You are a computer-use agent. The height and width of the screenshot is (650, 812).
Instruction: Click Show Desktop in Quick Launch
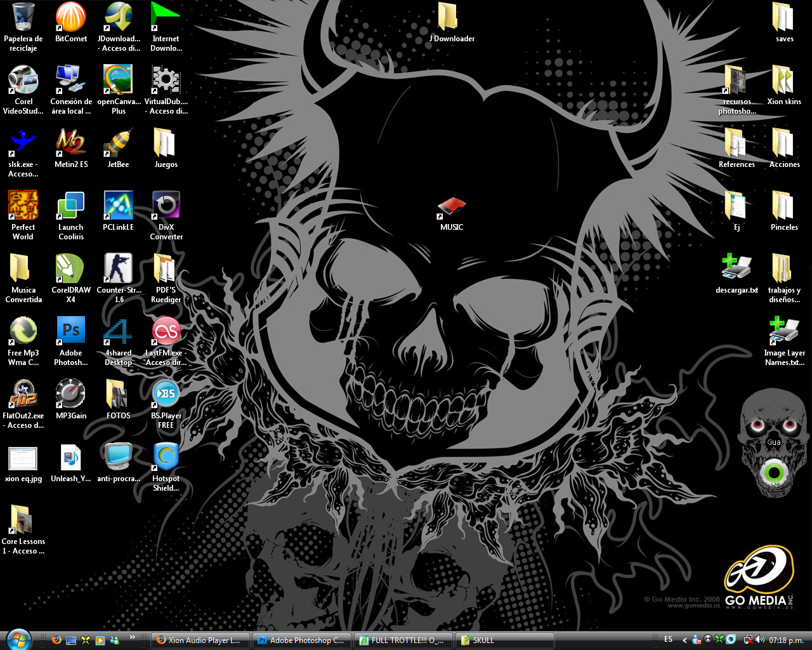point(71,640)
